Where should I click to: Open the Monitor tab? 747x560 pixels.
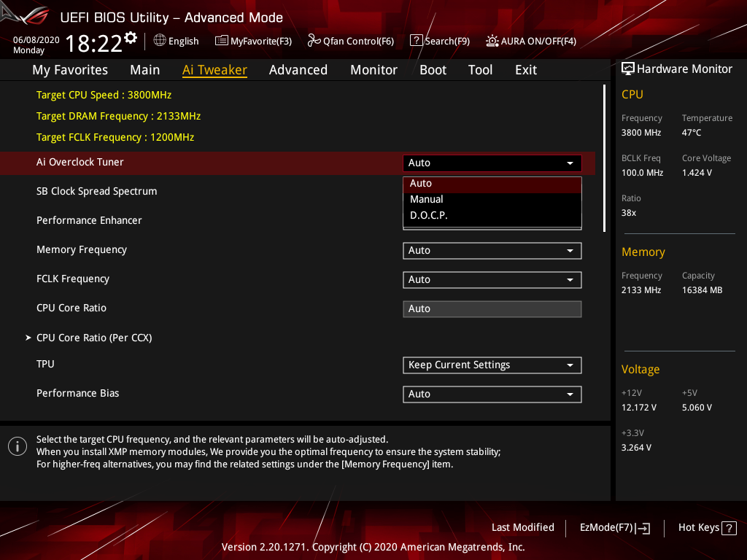pos(373,70)
